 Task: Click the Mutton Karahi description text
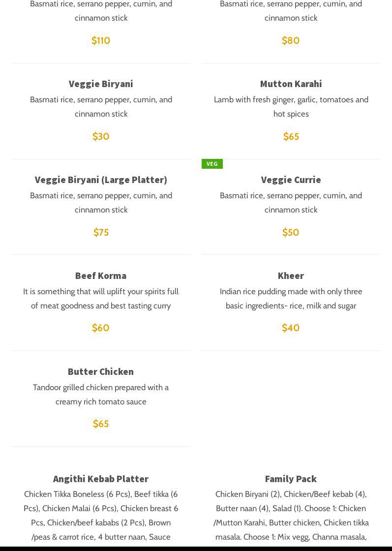[291, 106]
